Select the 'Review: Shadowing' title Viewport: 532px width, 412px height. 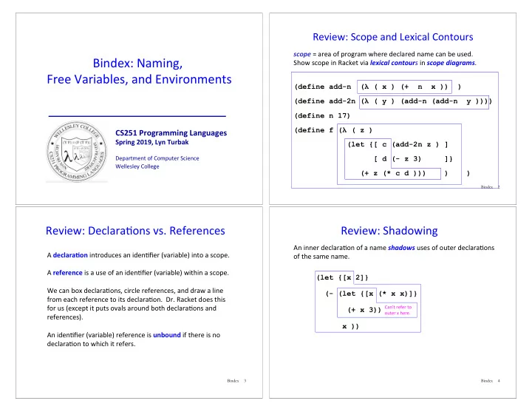click(x=389, y=231)
